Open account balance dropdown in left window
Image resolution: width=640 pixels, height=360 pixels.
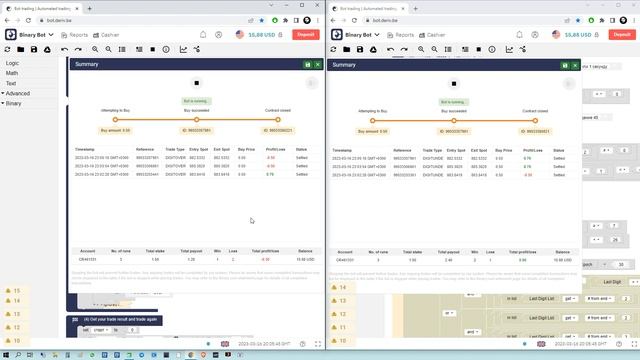click(259, 35)
